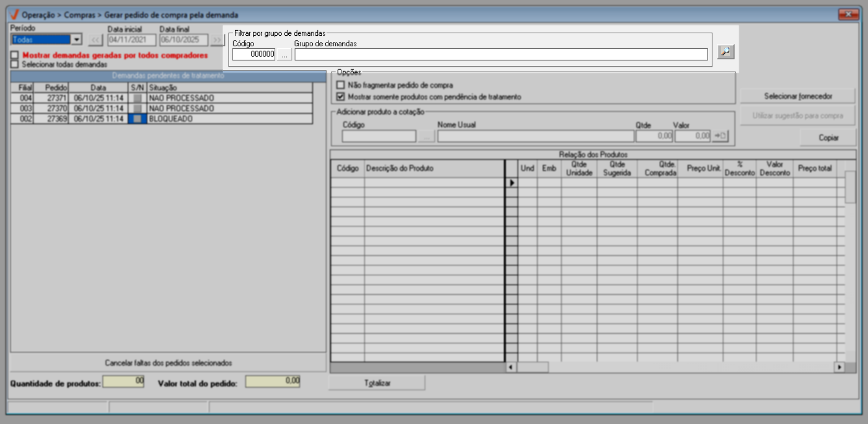Uncheck Mostrar somente produtos com pendência
Viewport: 868px width, 424px height.
[341, 97]
